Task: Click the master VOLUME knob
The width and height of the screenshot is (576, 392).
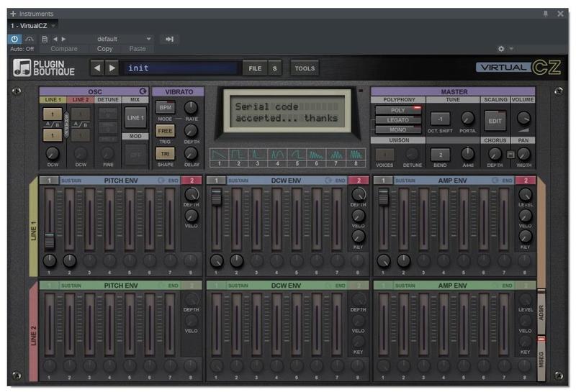Action: (523, 118)
